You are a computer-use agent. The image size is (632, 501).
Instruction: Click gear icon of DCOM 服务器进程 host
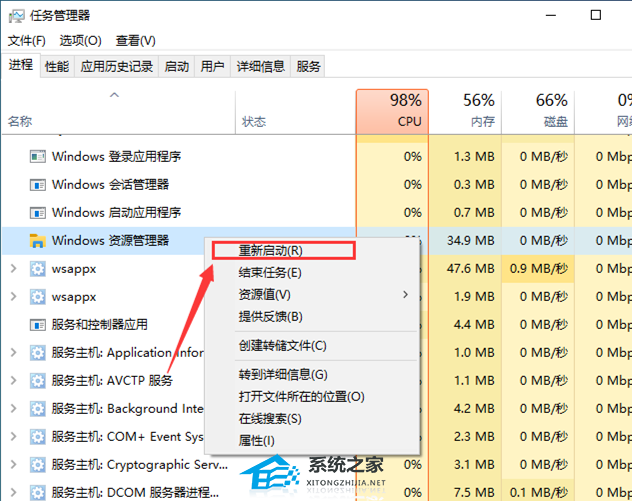(x=37, y=493)
